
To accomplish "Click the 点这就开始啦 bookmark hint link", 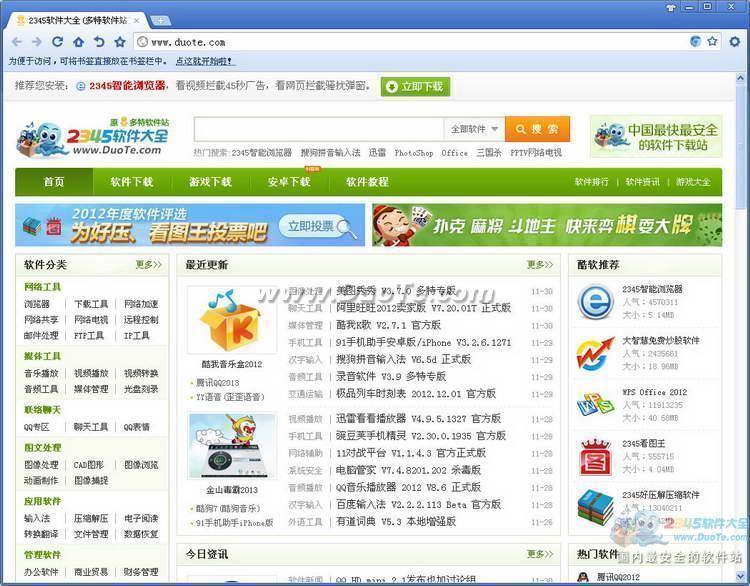I will coord(204,61).
